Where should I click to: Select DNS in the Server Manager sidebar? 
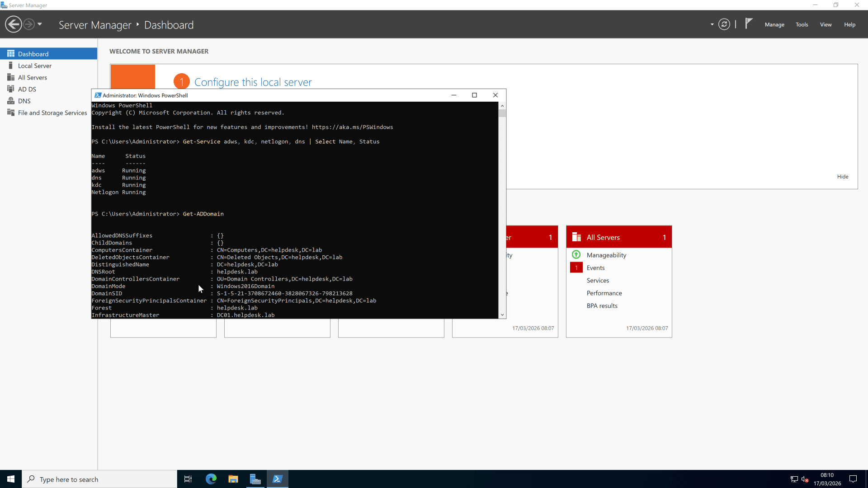click(x=24, y=100)
